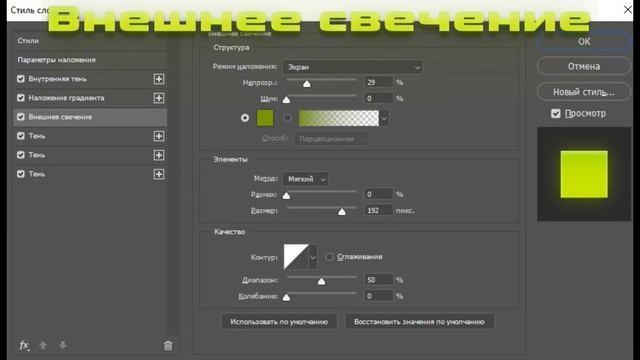Image resolution: width=640 pixels, height=360 pixels.
Task: Click the Размер size slider handle
Action: [342, 212]
